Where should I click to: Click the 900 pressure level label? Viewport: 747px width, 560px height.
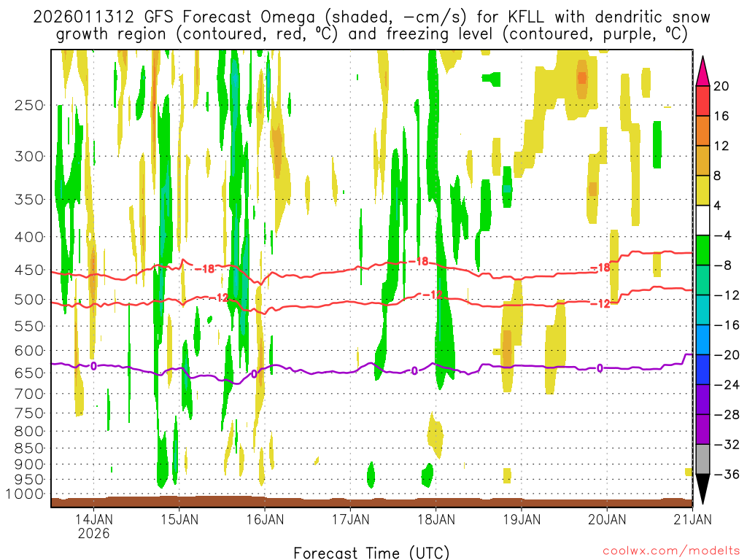pyautogui.click(x=29, y=464)
